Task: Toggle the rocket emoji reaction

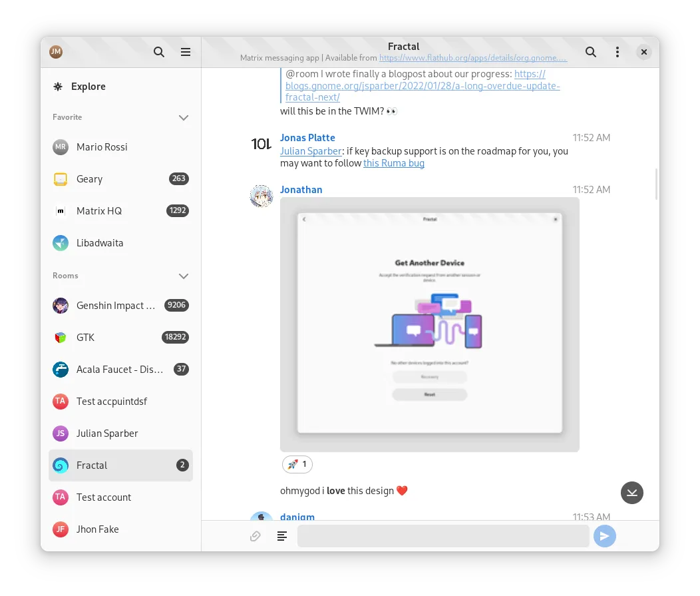Action: [297, 464]
